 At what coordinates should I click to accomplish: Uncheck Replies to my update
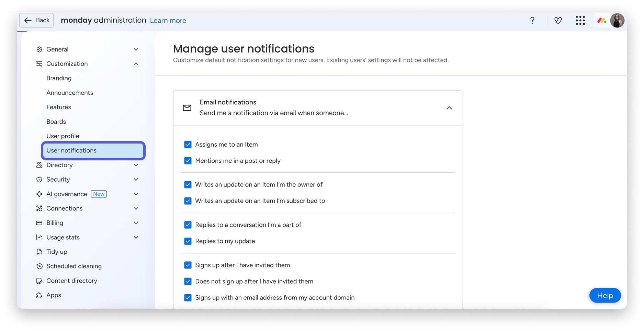[188, 241]
